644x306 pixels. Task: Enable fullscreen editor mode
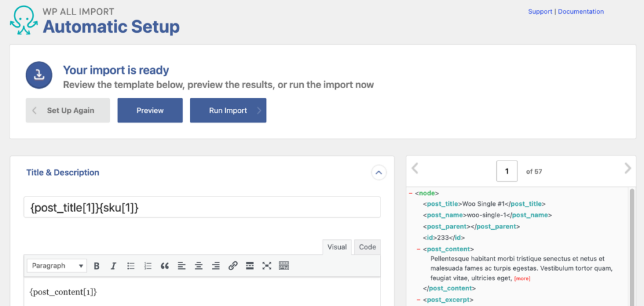[x=267, y=266]
